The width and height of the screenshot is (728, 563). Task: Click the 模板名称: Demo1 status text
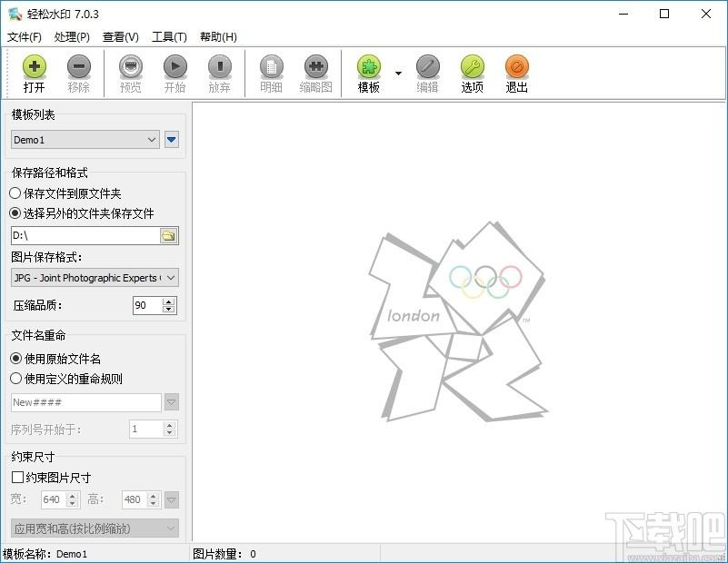pyautogui.click(x=45, y=554)
